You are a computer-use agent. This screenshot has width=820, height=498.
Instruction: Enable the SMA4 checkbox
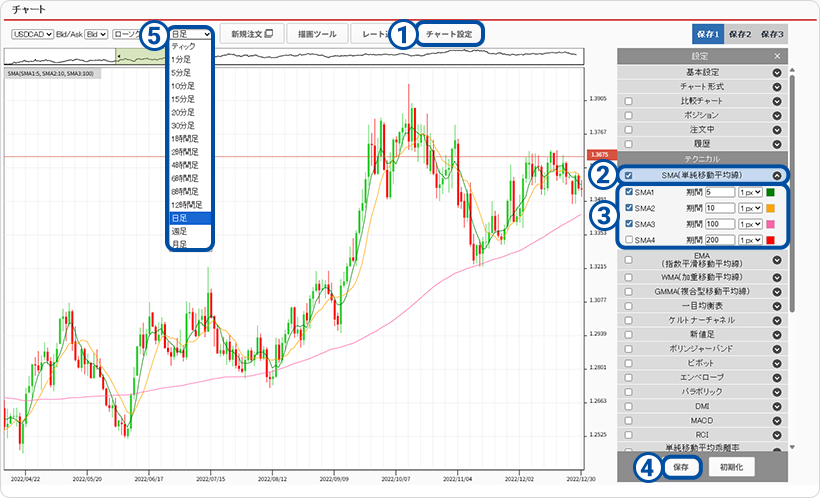(x=628, y=240)
